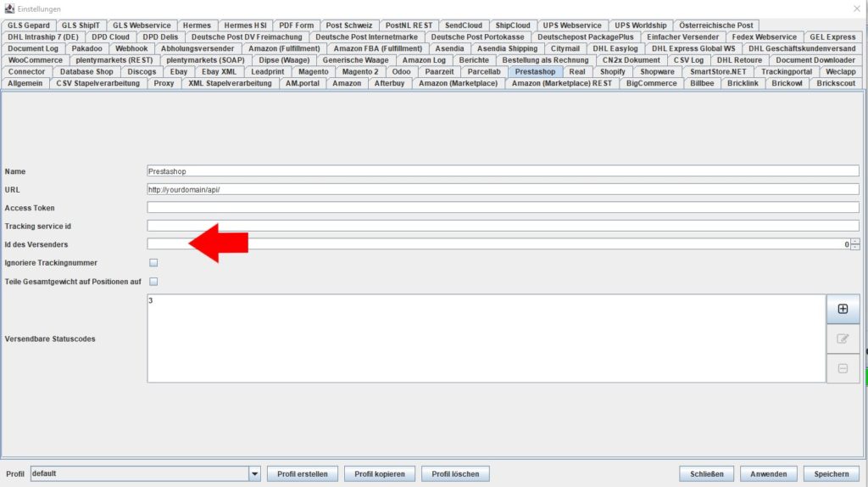The width and height of the screenshot is (868, 487).
Task: Select the Ebay XML tab
Action: pyautogui.click(x=219, y=71)
